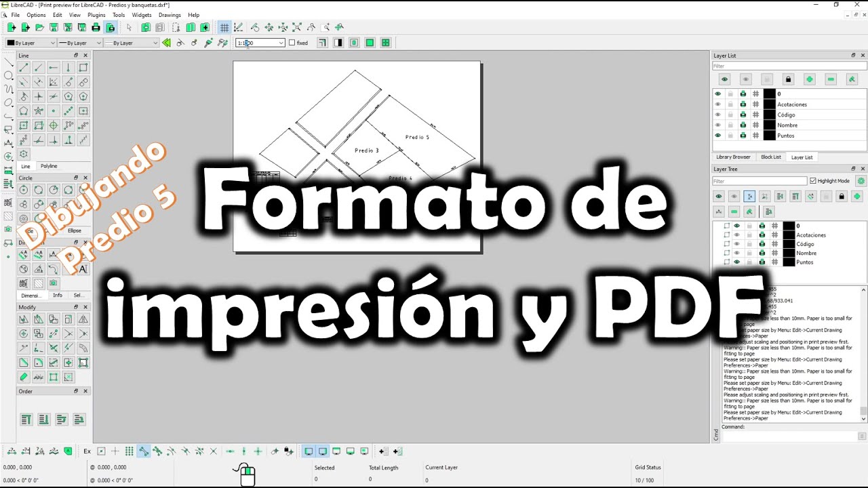
Task: Click the New drawing icon in the toolbar
Action: pyautogui.click(x=11, y=28)
